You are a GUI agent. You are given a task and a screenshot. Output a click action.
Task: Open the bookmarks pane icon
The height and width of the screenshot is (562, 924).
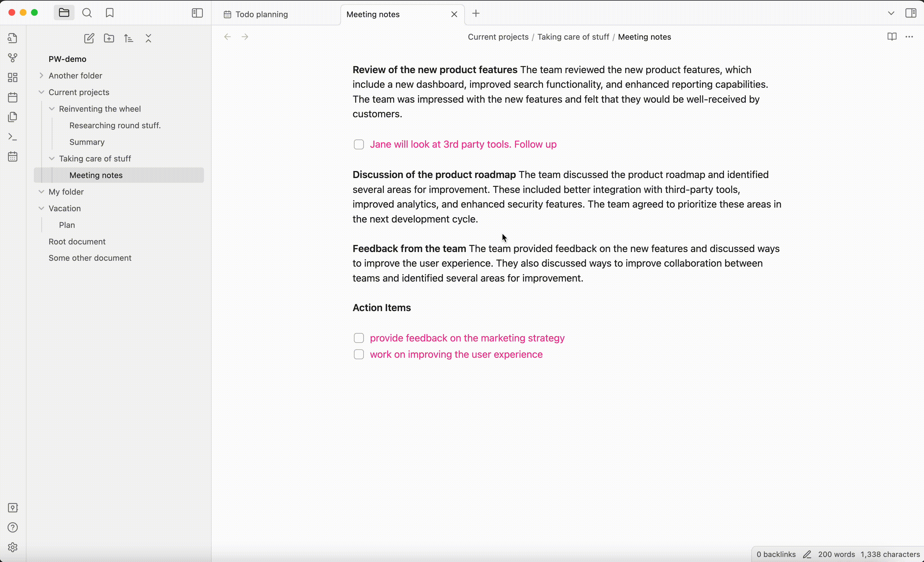point(109,13)
